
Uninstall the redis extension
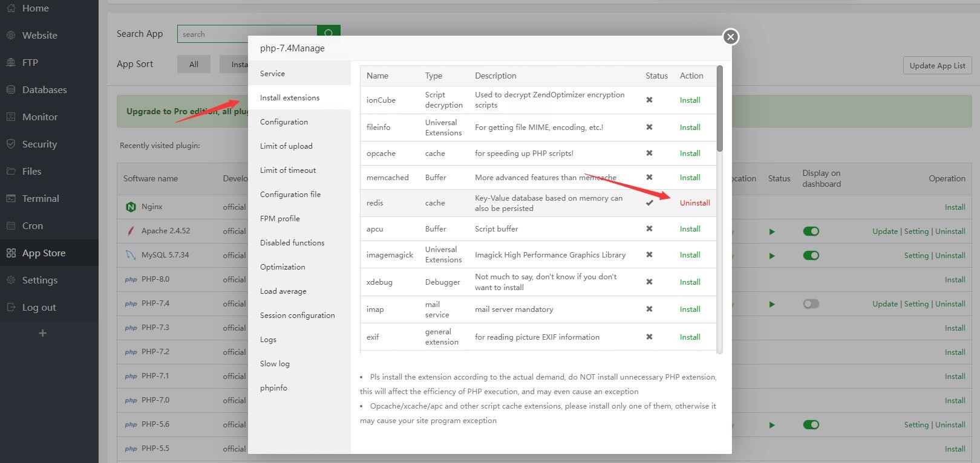coord(694,203)
